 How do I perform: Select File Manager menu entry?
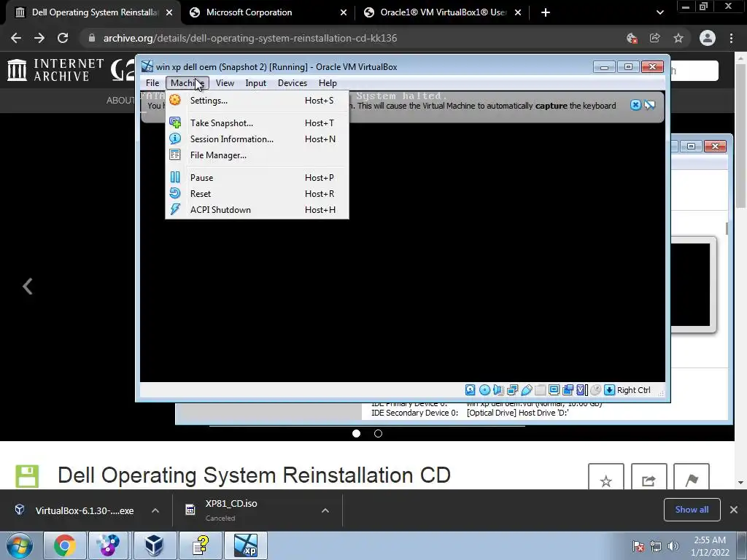coord(257,155)
